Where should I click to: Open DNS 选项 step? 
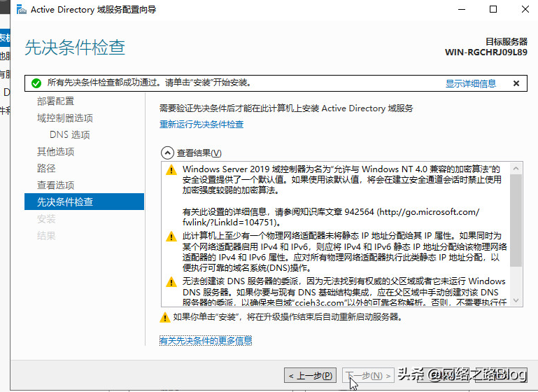[x=70, y=134]
